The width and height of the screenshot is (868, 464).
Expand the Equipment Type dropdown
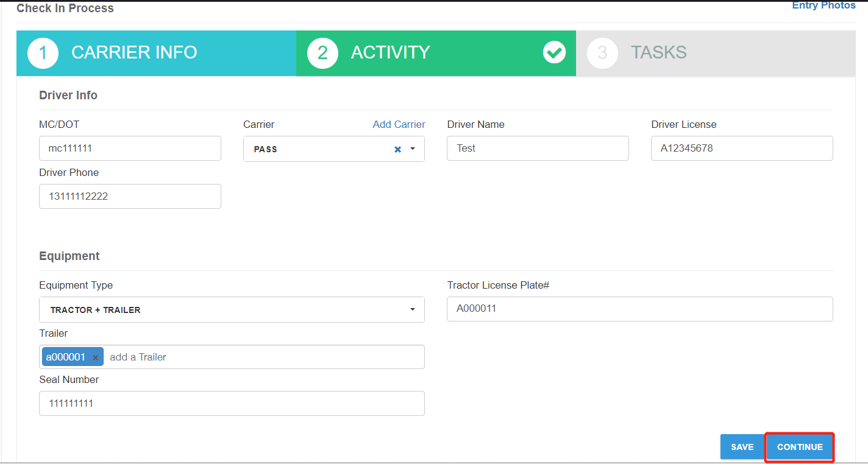412,310
